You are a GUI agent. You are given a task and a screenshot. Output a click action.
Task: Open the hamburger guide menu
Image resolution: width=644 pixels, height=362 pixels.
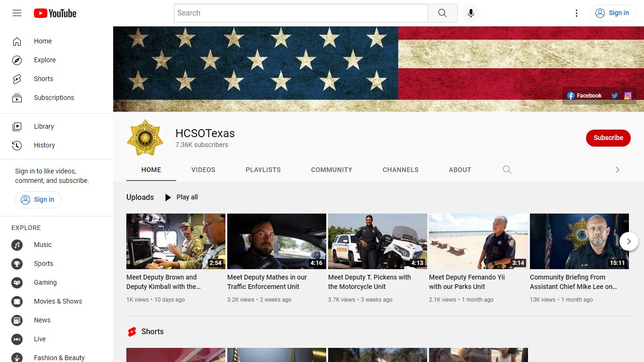pyautogui.click(x=17, y=13)
